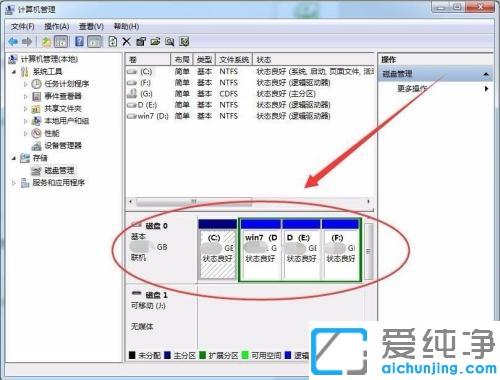Viewport: 500px width, 380px height.
Task: Open the 文件(F) menu
Action: [22, 26]
